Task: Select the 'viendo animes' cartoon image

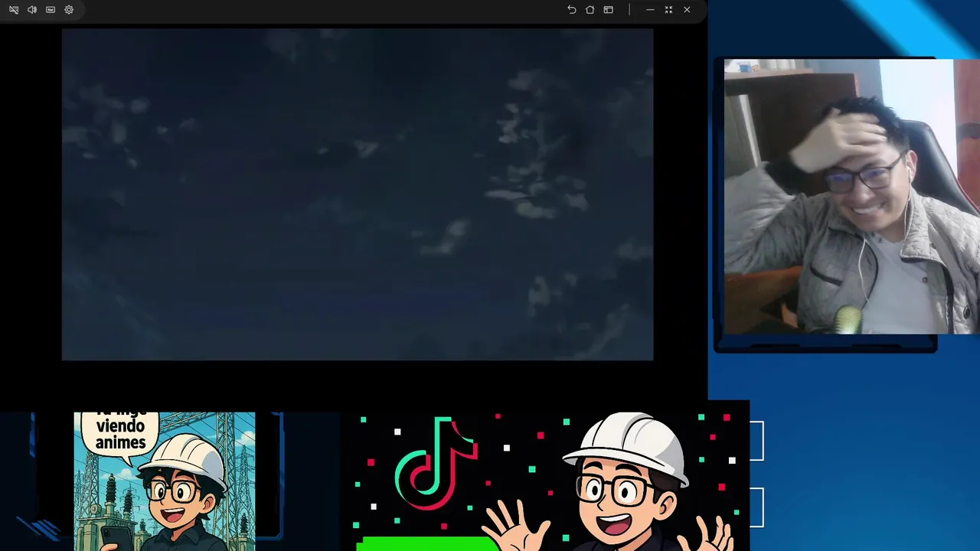Action: 165,481
